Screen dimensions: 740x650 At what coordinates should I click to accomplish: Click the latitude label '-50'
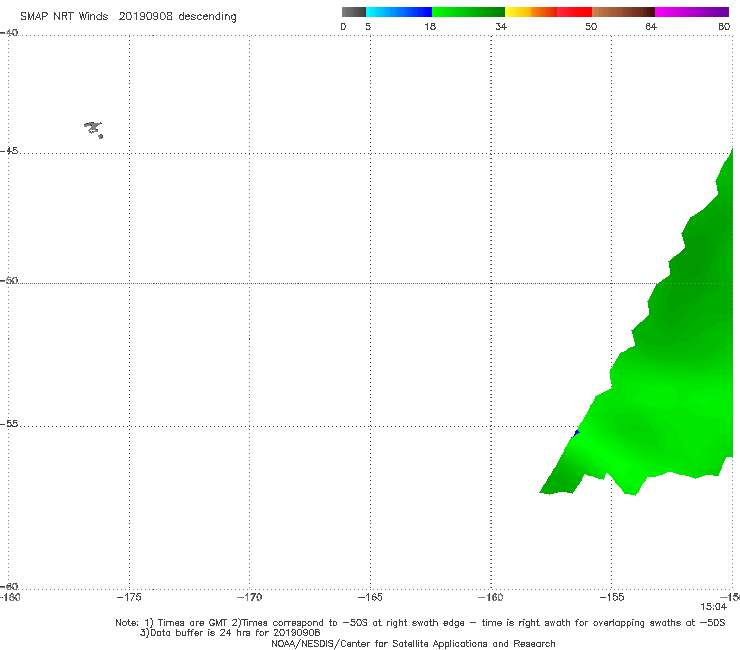[x=9, y=280]
